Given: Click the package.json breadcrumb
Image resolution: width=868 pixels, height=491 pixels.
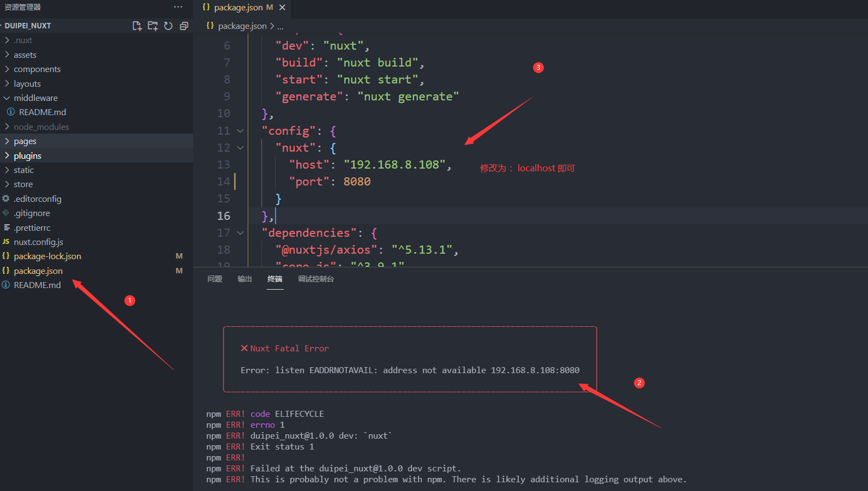Looking at the screenshot, I should pyautogui.click(x=242, y=26).
